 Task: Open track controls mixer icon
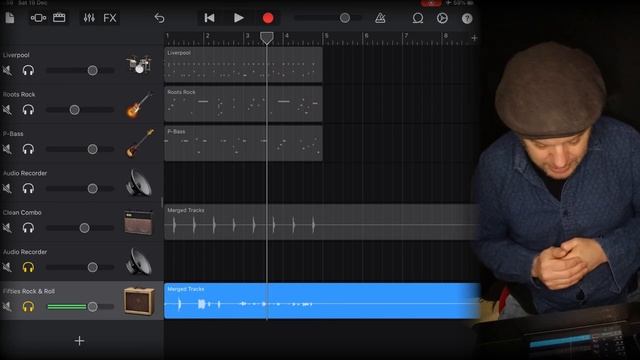[x=89, y=18]
